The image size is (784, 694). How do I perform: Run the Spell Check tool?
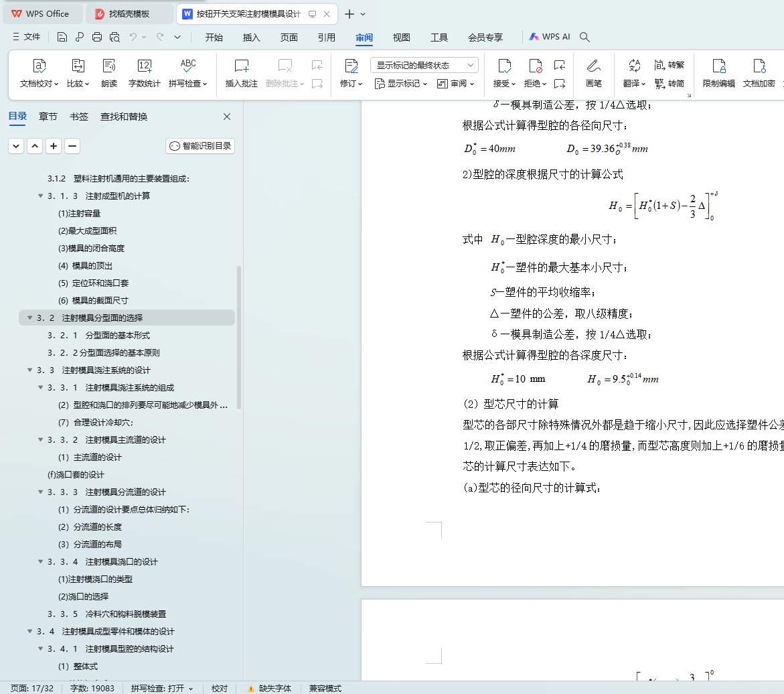coord(187,74)
